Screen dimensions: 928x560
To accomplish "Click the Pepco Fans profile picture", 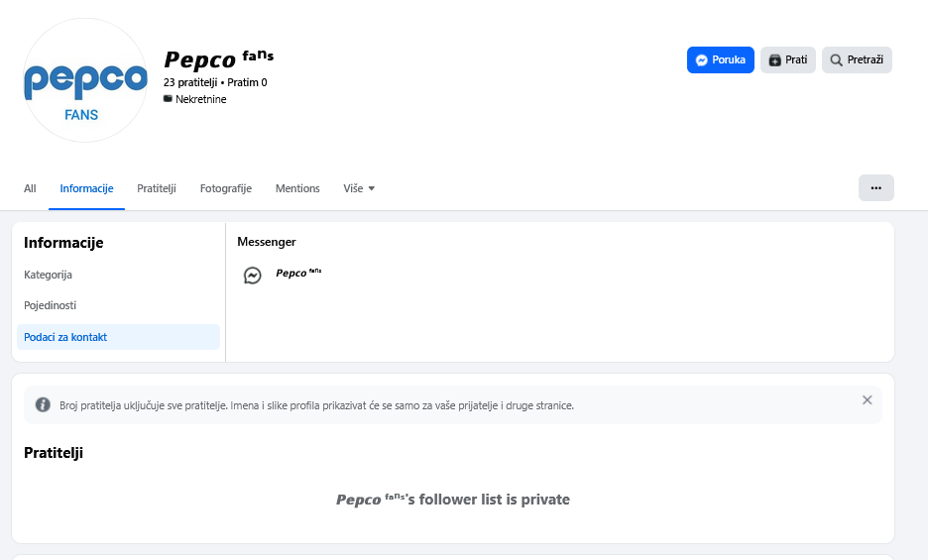I will 84,80.
